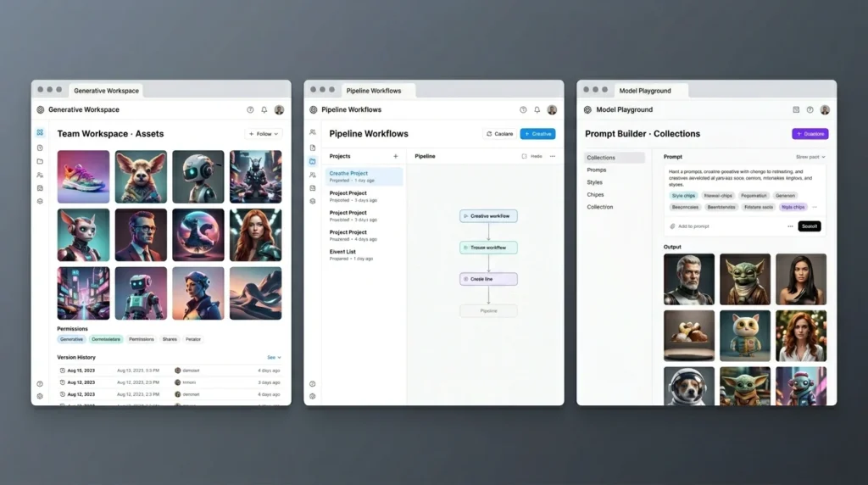
Task: Open team members icon in Generative Workspace sidebar
Action: coord(40,175)
